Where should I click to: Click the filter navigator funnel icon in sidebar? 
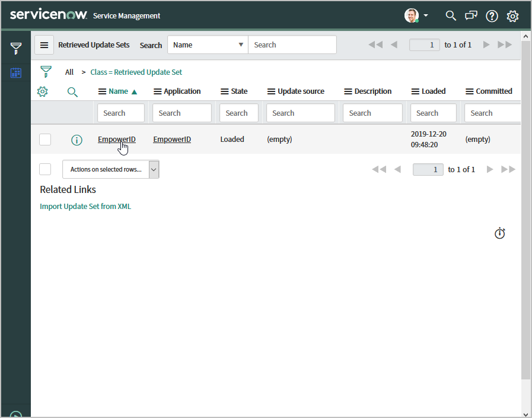(x=16, y=49)
